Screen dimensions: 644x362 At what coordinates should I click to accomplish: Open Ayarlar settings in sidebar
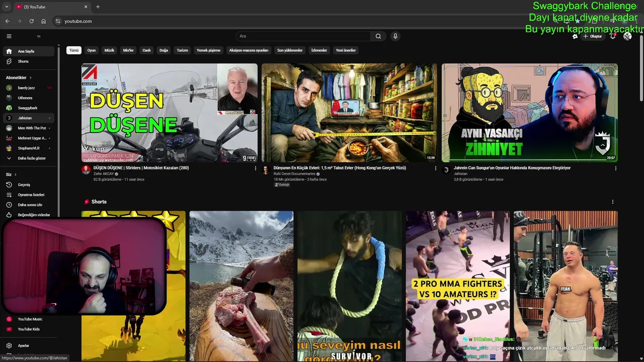click(29, 346)
